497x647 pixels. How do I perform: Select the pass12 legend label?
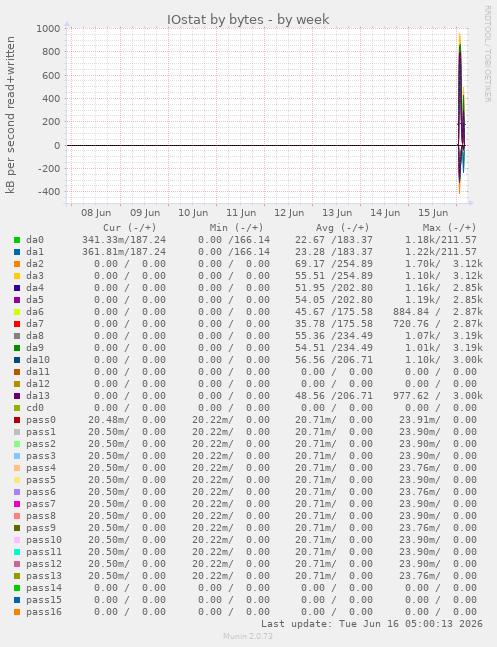[44, 564]
